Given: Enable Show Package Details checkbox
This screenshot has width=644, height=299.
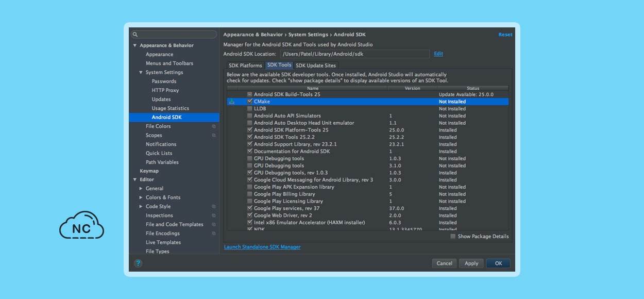Looking at the screenshot, I should (453, 237).
